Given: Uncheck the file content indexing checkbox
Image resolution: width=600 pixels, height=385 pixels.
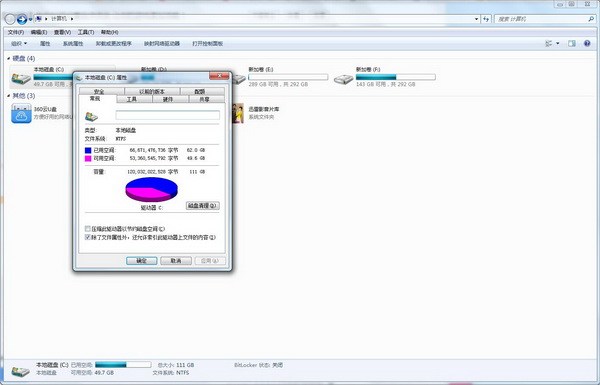Looking at the screenshot, I should click(x=88, y=237).
